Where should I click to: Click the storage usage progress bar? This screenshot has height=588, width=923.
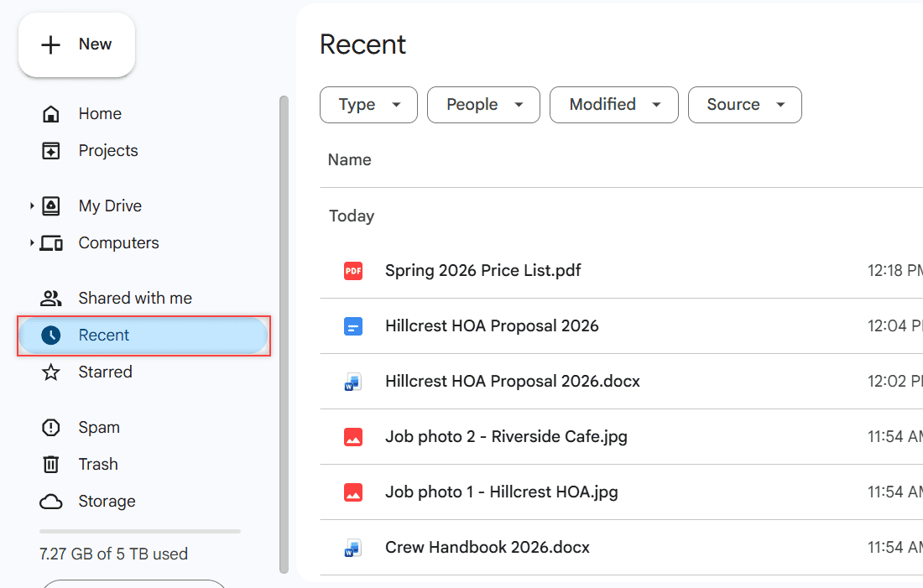[140, 532]
